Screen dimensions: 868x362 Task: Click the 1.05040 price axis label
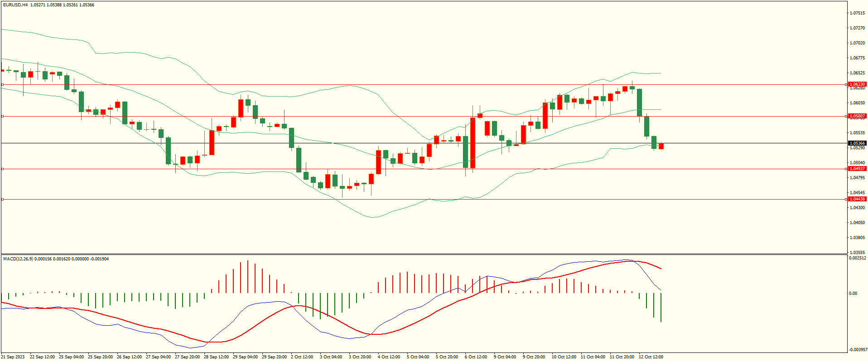pyautogui.click(x=857, y=163)
